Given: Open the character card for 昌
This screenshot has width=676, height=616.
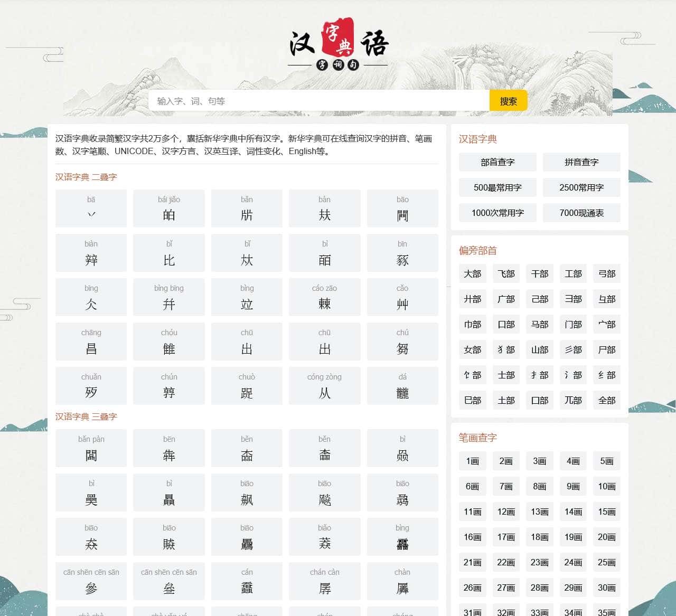Looking at the screenshot, I should point(91,342).
